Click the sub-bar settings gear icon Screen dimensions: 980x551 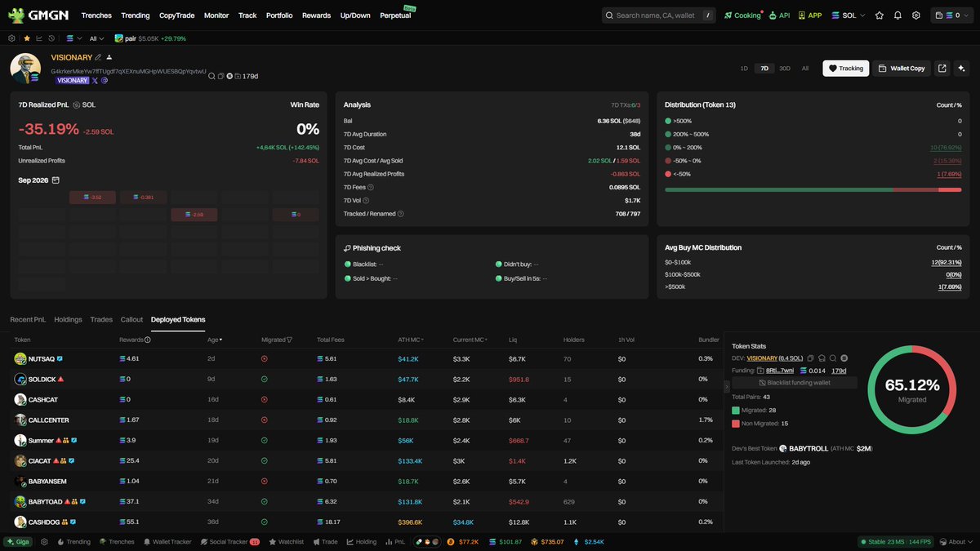tap(11, 38)
